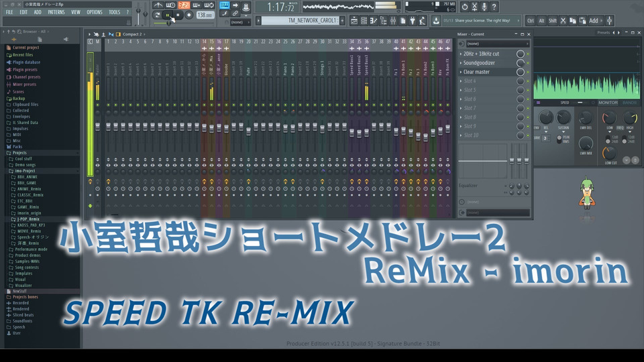Open the Playlist view icon

[x=354, y=21]
